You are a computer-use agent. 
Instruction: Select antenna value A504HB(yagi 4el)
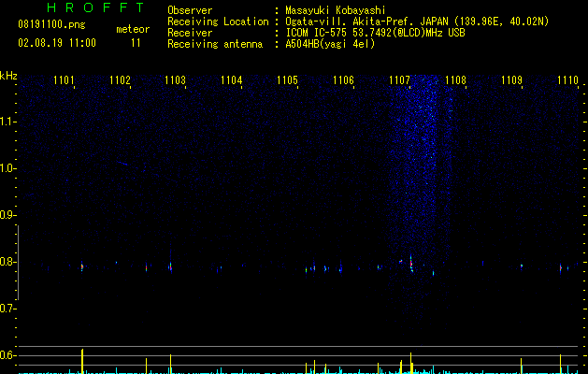(330, 44)
